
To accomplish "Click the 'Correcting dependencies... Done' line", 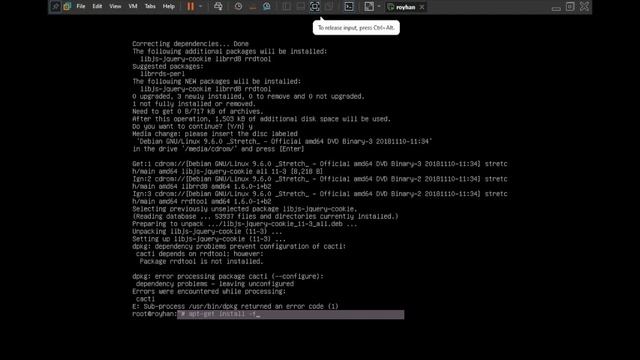I will click(190, 44).
